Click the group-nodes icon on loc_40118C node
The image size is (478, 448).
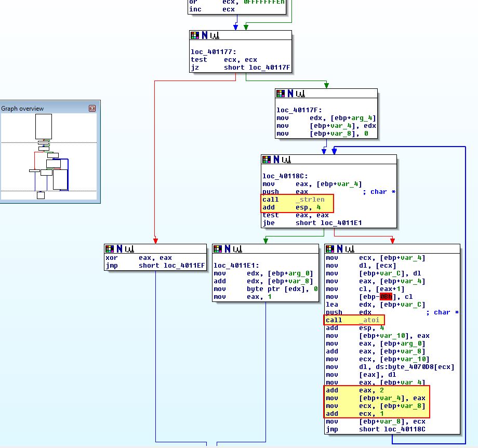pos(286,160)
